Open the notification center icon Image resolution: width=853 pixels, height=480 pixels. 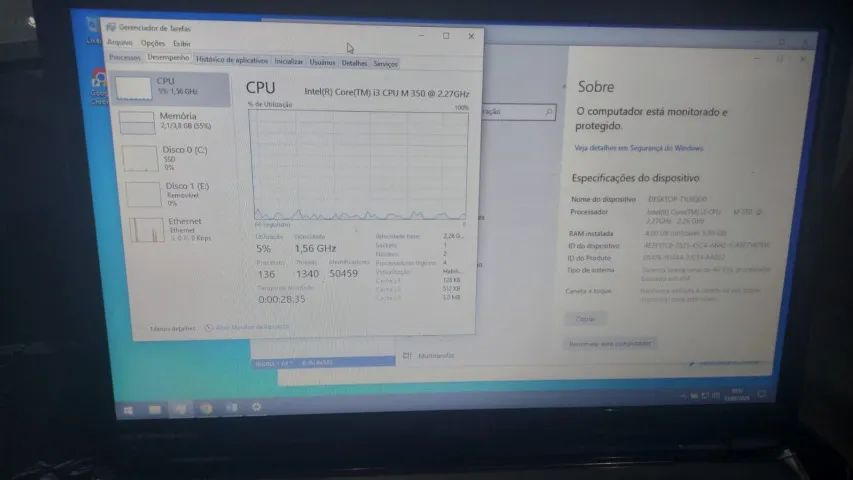pyautogui.click(x=762, y=395)
